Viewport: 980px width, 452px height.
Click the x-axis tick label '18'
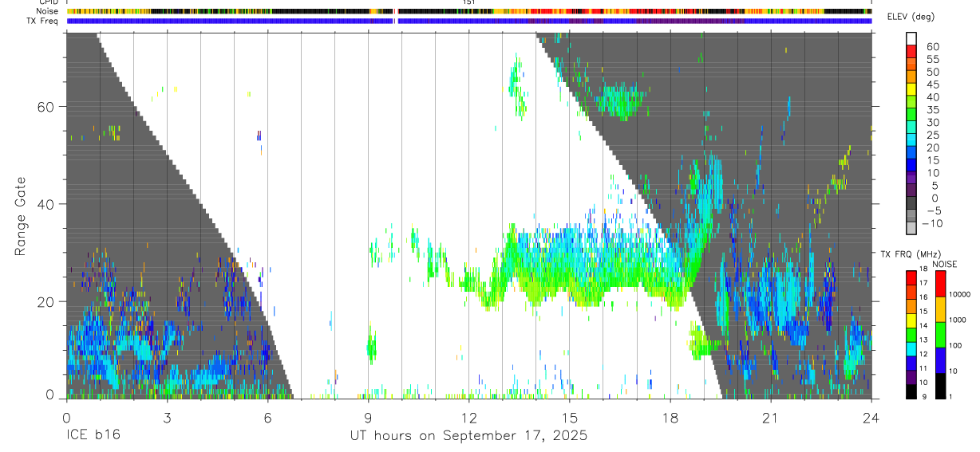[670, 417]
